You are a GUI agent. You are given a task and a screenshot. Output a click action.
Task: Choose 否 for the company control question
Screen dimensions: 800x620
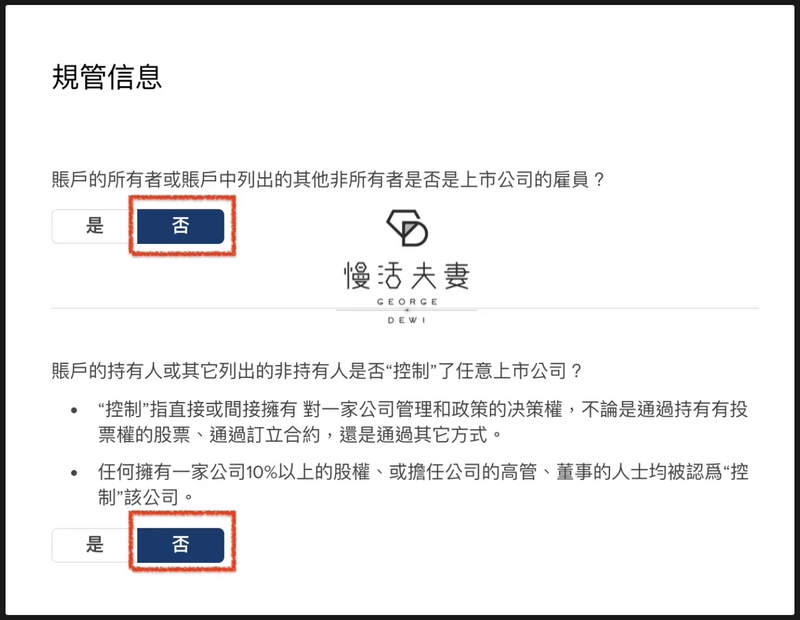click(181, 544)
